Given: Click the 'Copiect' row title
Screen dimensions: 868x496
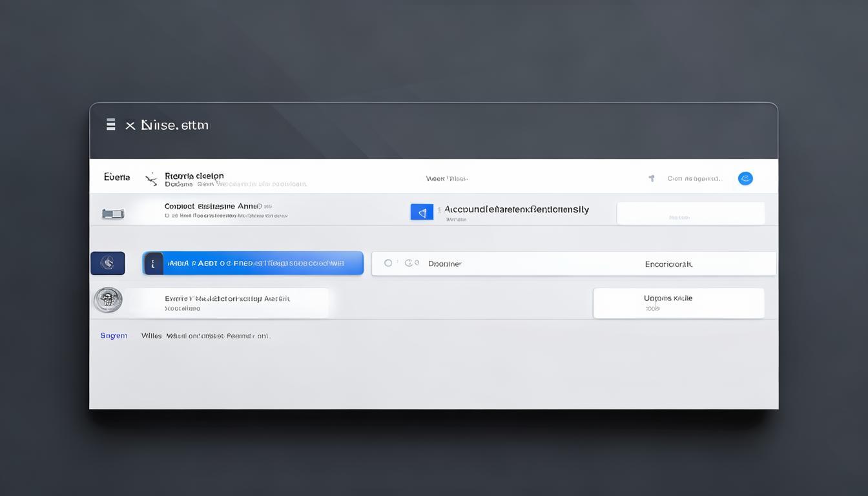Looking at the screenshot, I should pos(213,207).
